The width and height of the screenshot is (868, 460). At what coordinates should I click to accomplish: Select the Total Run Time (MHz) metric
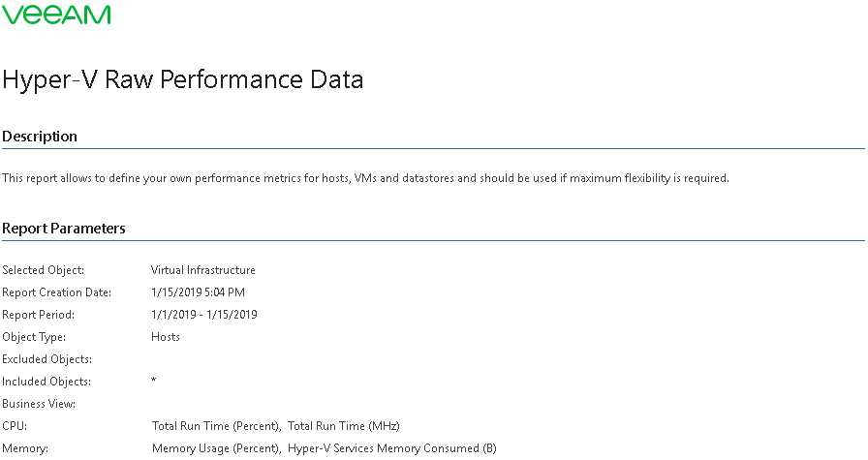click(344, 426)
